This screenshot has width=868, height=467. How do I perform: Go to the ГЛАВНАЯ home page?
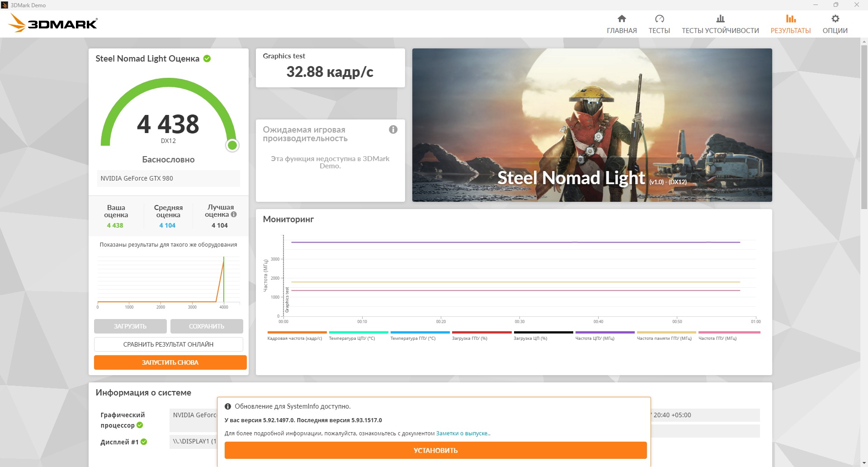pos(622,24)
